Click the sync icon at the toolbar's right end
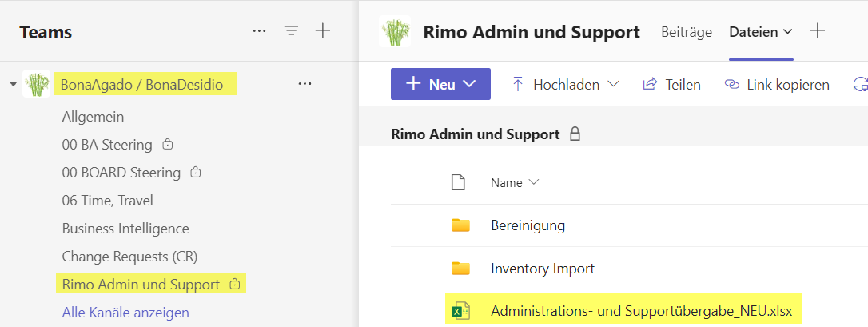 coord(860,85)
